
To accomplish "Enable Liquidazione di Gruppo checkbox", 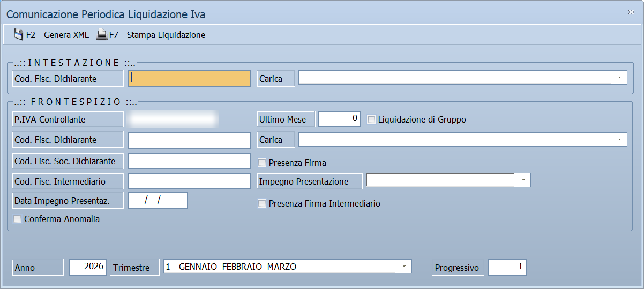I will pyautogui.click(x=371, y=119).
